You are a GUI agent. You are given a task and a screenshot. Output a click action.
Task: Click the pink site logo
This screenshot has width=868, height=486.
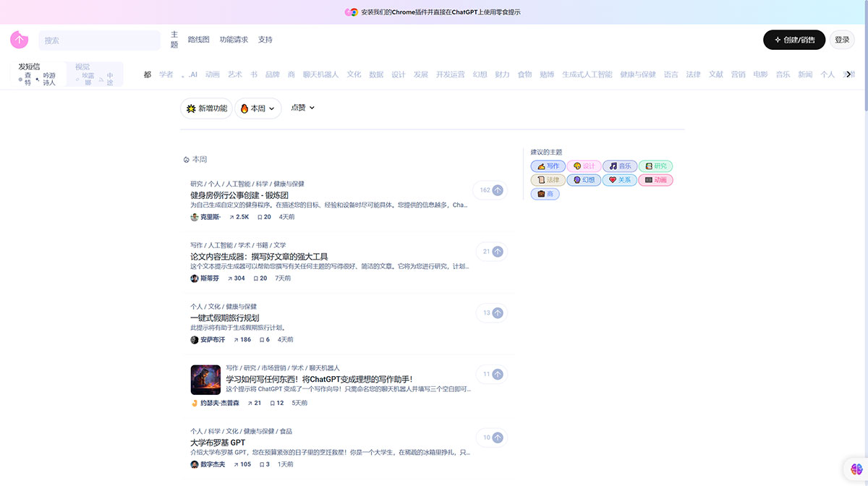tap(18, 40)
